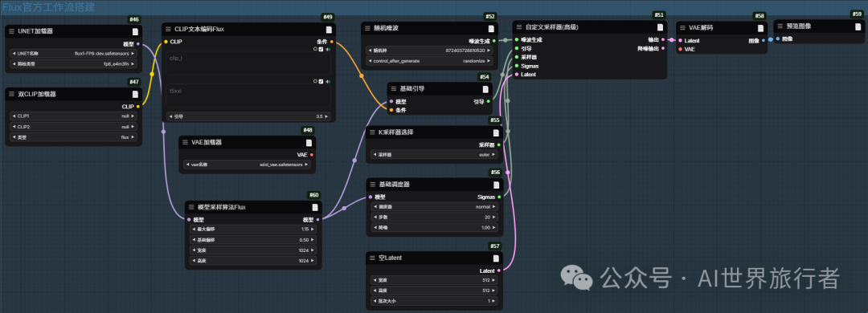Viewport: 868px width, 313px height.
Task: Click the document icon on 随机噪波 node
Action: coord(491,29)
